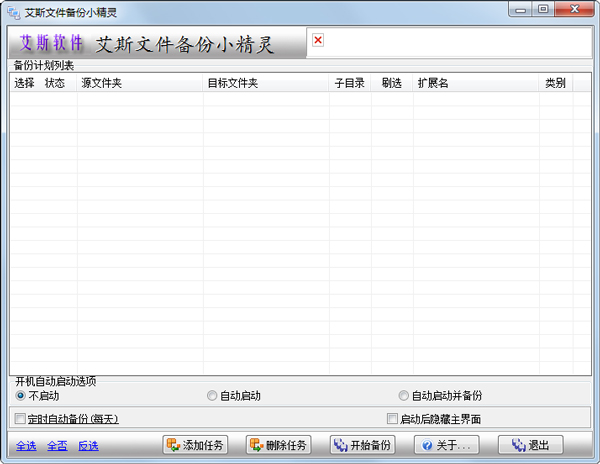Click the 反选 (invert selection) link
The image size is (600, 464).
(x=88, y=446)
